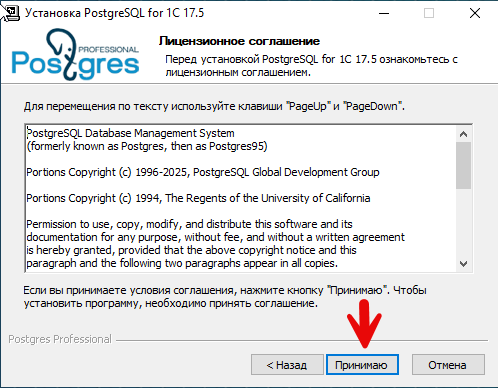498x388 pixels.
Task: Click the license scrollbar thumb
Action: coord(463,165)
